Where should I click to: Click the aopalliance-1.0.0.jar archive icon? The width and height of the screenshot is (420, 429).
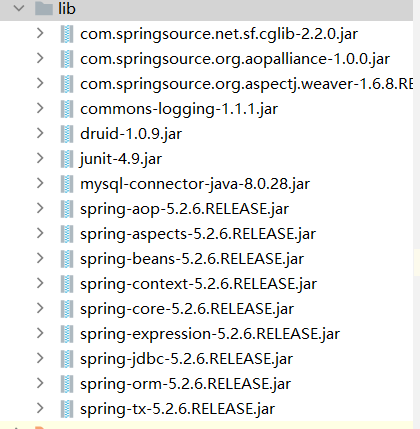67,59
